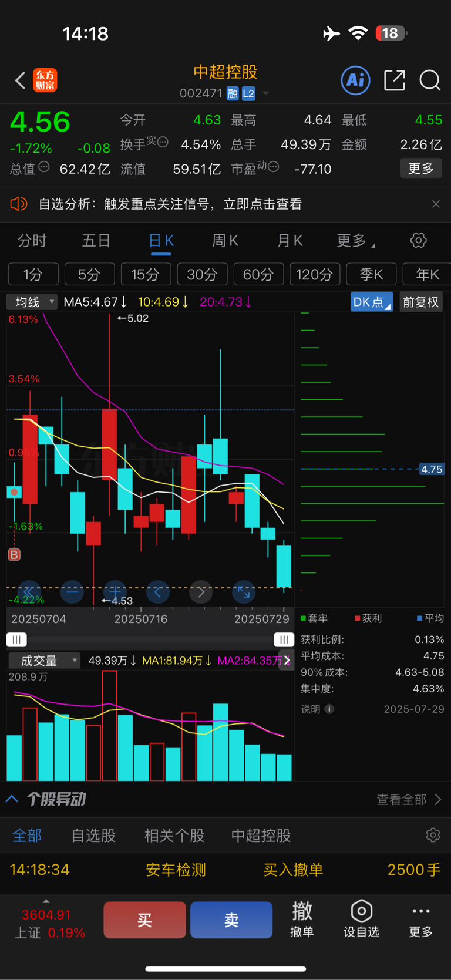451x980 pixels.
Task: Jump chart to earliest with double-left arrow
Action: (29, 592)
